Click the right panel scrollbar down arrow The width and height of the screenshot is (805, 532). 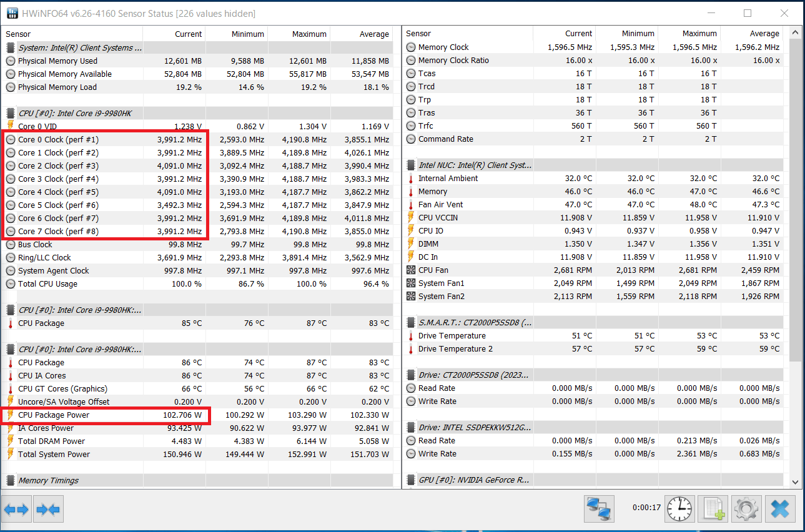(x=795, y=482)
